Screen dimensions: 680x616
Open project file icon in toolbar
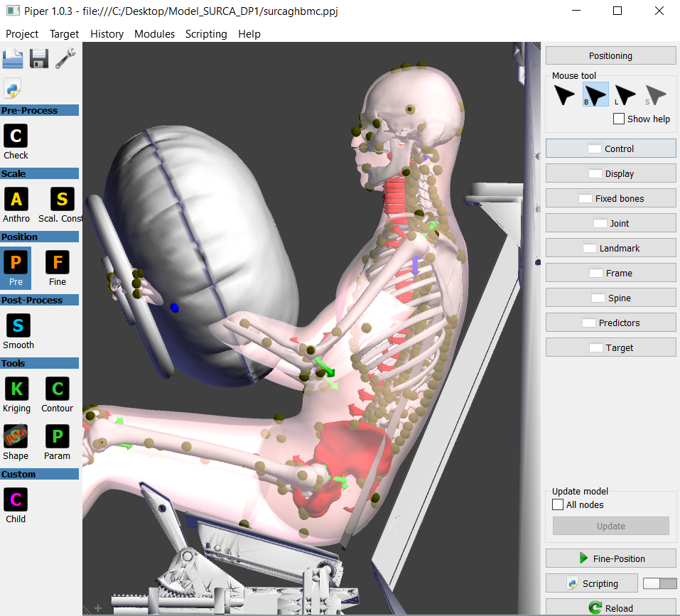[x=13, y=58]
